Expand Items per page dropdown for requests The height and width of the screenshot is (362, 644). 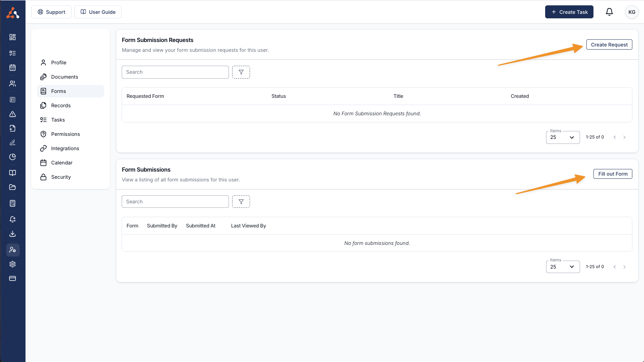563,137
